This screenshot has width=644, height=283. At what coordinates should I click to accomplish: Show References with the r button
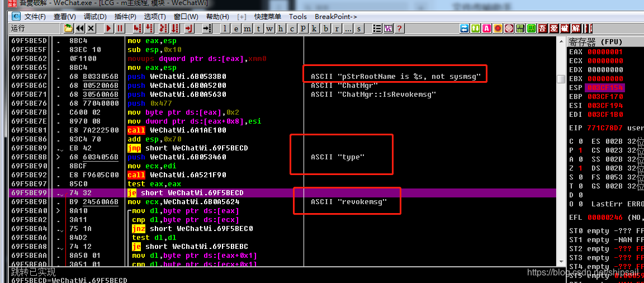[x=337, y=29]
